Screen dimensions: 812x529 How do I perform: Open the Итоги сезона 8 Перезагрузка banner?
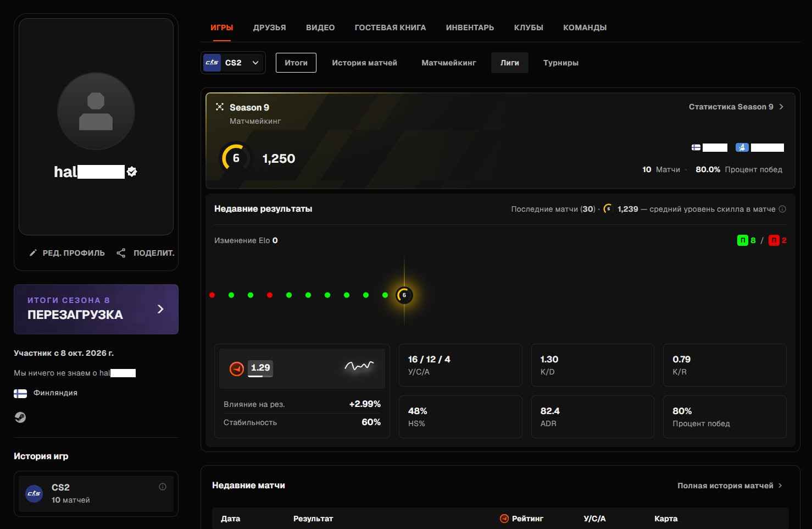pos(96,309)
